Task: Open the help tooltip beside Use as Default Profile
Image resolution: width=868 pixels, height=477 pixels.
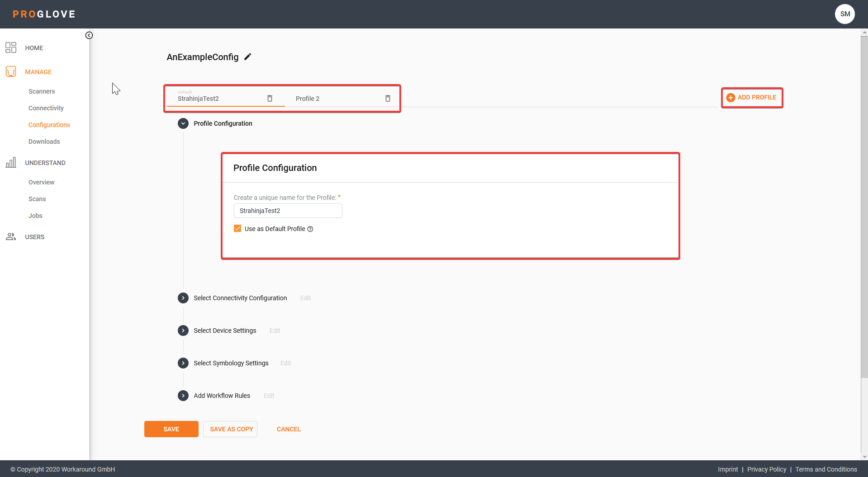Action: click(x=310, y=229)
